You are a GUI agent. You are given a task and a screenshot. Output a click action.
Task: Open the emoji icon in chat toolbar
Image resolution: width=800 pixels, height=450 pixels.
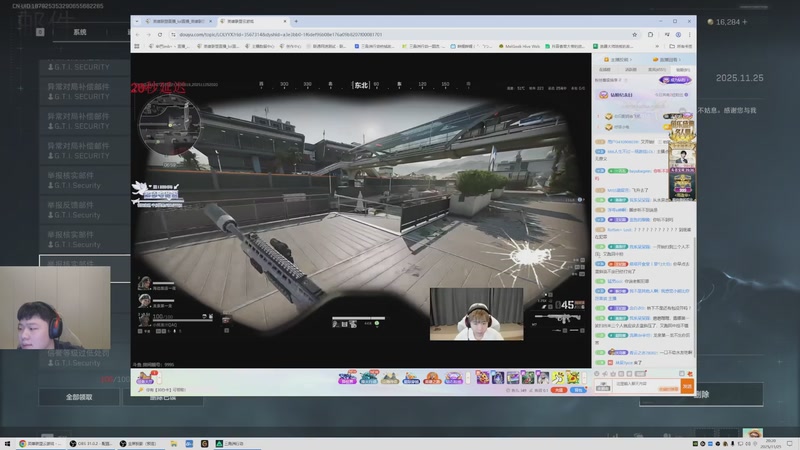coord(597,373)
